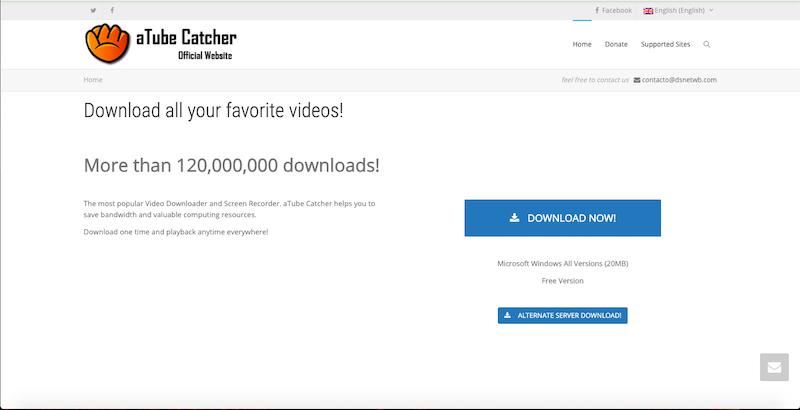800x410 pixels.
Task: Open the Supported Sites menu item
Action: click(665, 44)
